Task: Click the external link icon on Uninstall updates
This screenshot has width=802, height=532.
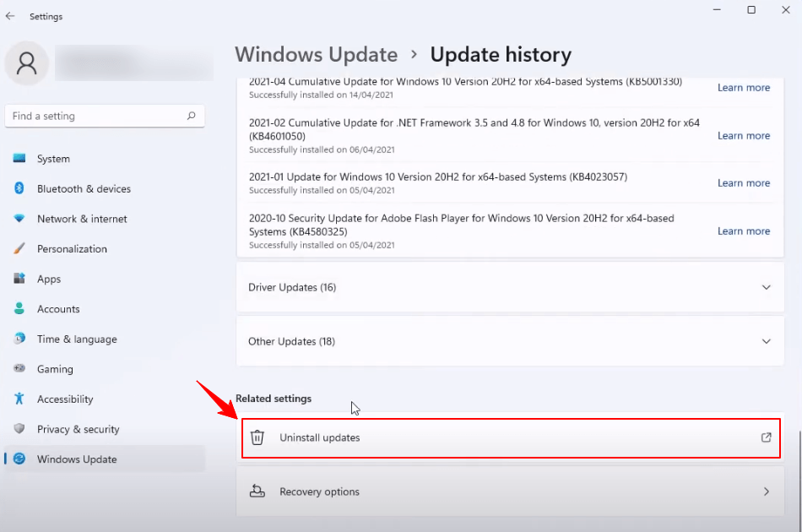Action: [x=767, y=437]
